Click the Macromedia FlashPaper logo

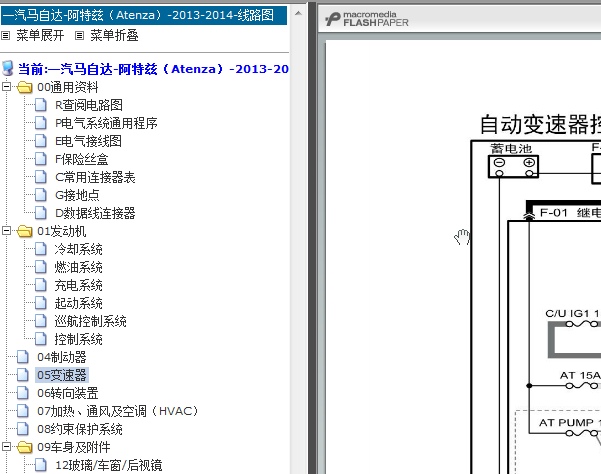point(367,19)
